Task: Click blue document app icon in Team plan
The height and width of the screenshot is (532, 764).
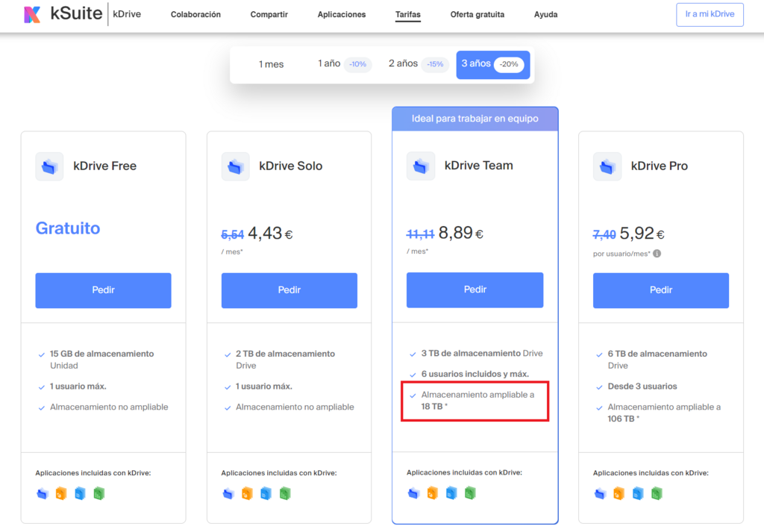Action: click(x=451, y=493)
